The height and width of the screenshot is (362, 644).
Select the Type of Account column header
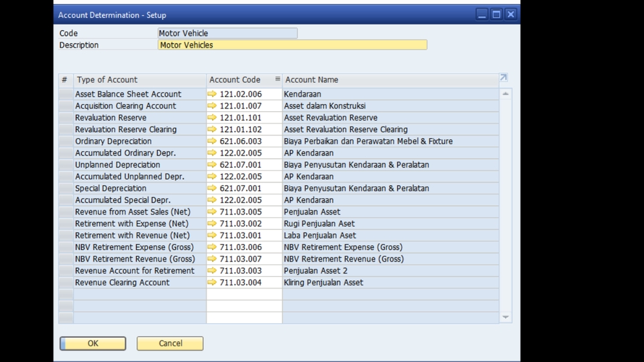coord(140,80)
